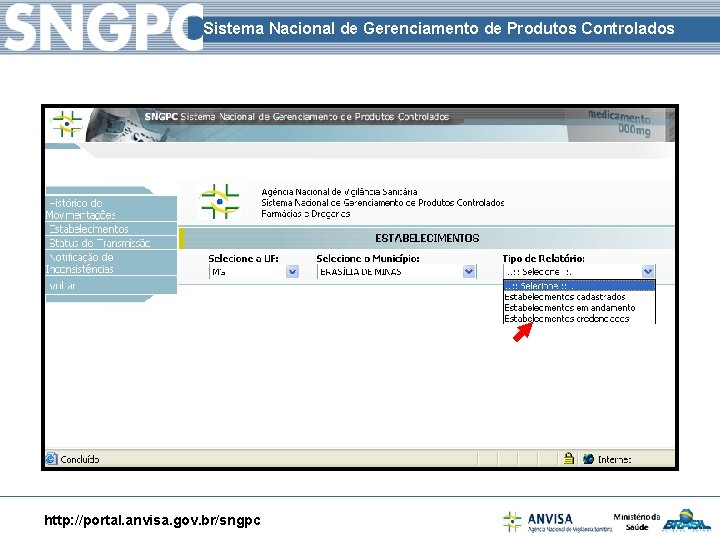Click the Farmácias e Drogarias text
Screen dimensions: 720x540
coord(306,214)
